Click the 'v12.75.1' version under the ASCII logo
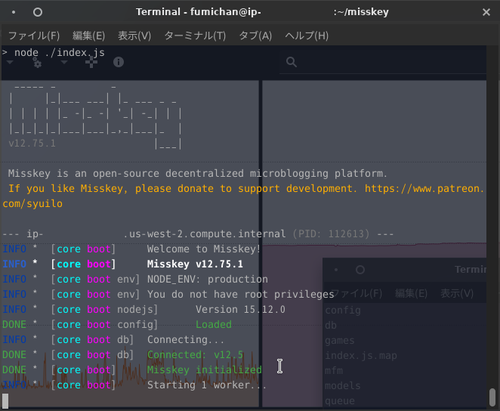The width and height of the screenshot is (500, 411). tap(32, 143)
